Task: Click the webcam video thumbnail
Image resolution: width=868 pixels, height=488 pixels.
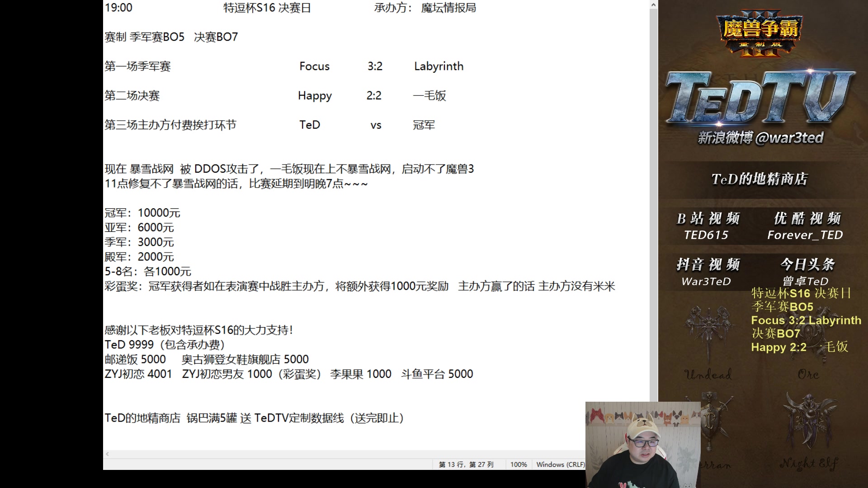Action: 642,445
